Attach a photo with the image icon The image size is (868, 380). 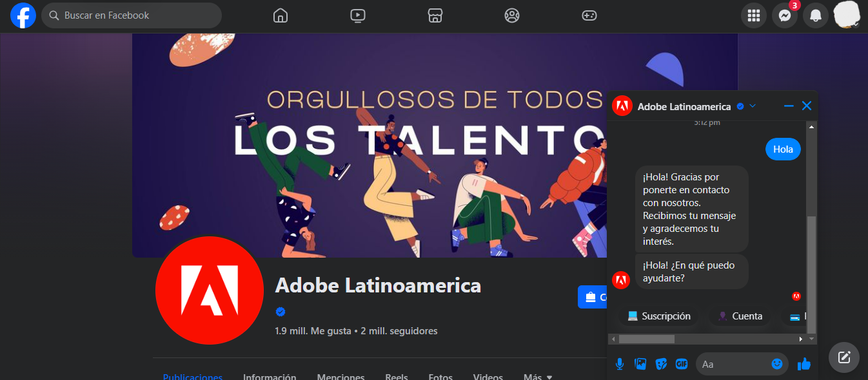640,364
